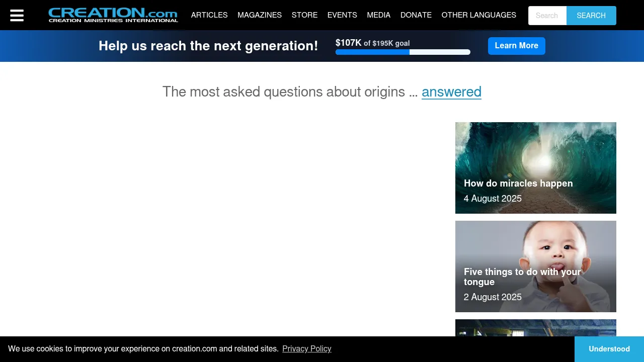This screenshot has width=644, height=362.
Task: Click the SEARCH button
Action: point(591,16)
